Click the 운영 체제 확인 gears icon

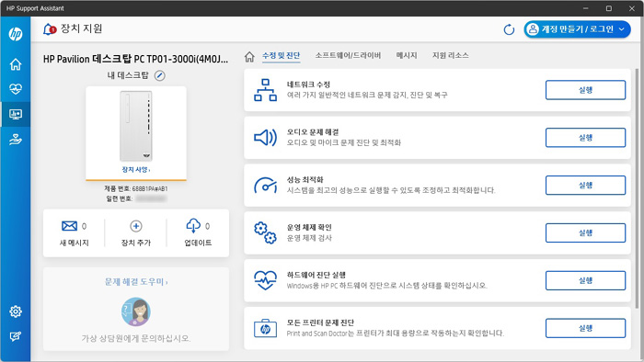point(265,232)
